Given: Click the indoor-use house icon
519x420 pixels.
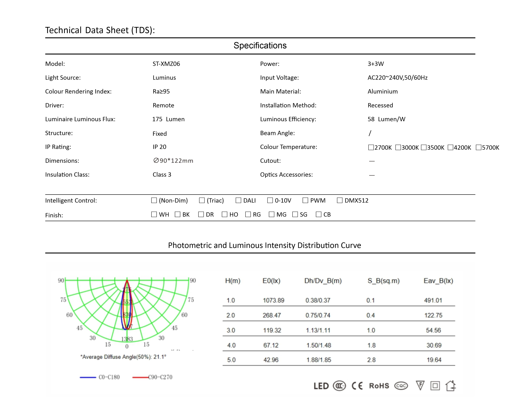Looking at the screenshot, I should point(451,386).
